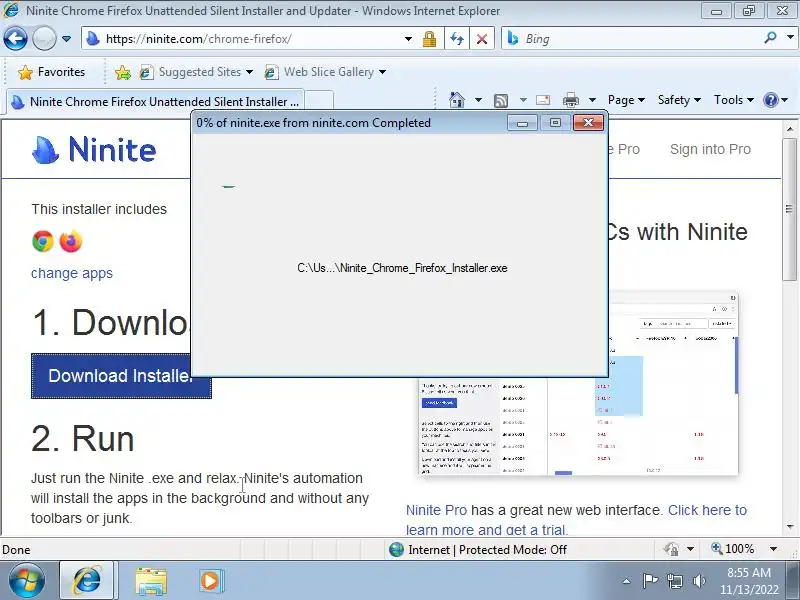Click the RSS Feeds icon
Viewport: 800px width, 600px height.
pyautogui.click(x=501, y=101)
